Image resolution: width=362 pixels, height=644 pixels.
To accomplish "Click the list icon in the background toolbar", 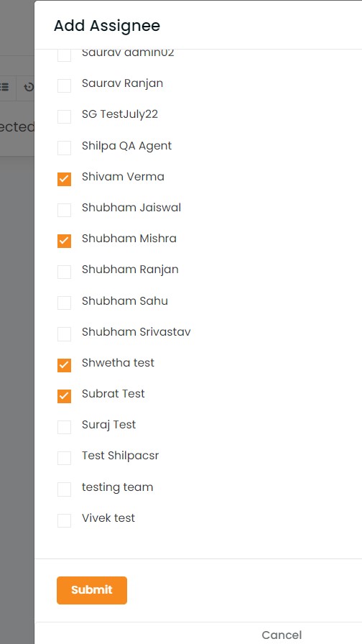I will (4, 87).
